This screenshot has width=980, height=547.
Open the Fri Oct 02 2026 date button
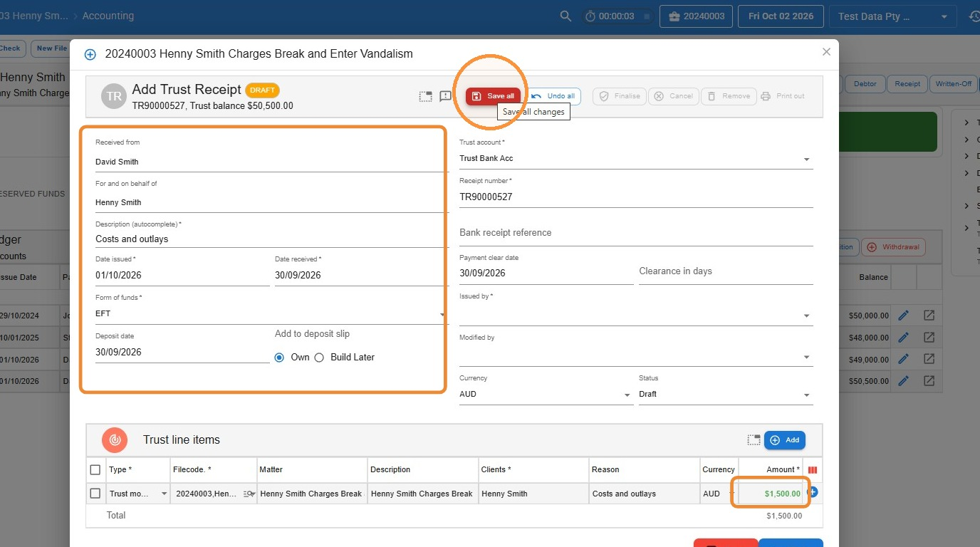781,16
